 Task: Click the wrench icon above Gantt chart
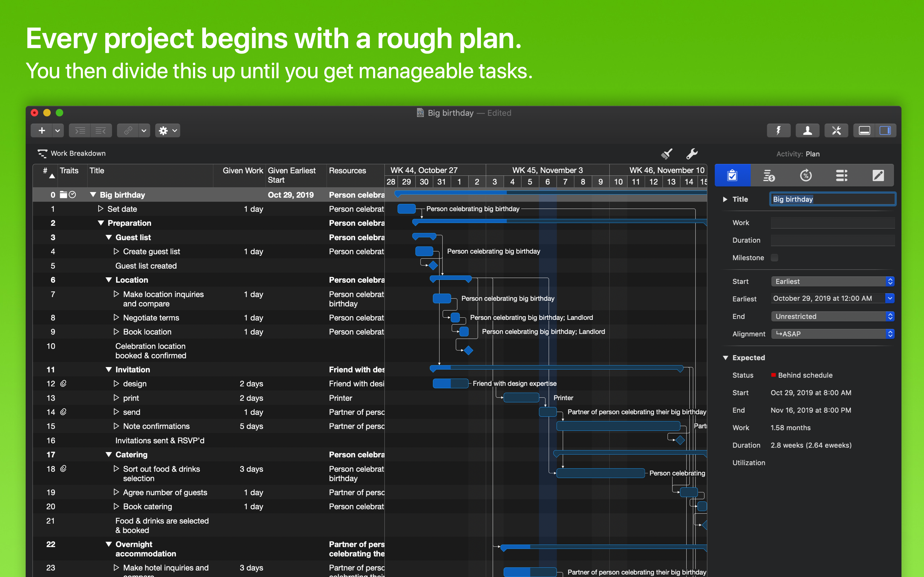point(691,154)
